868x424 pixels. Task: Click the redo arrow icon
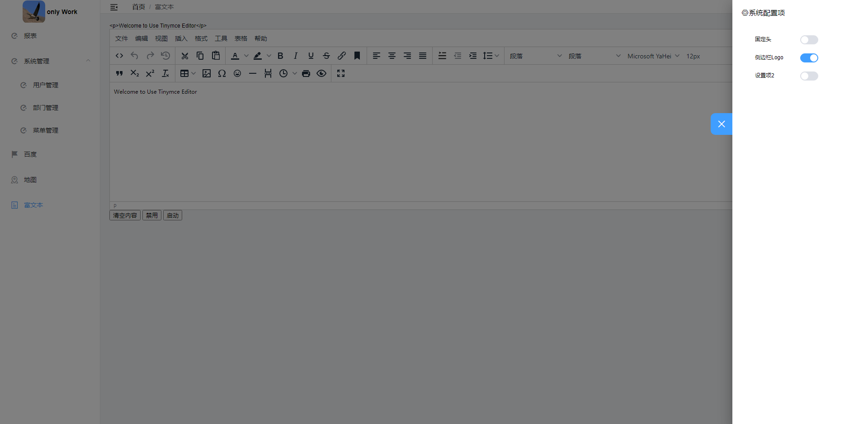150,56
